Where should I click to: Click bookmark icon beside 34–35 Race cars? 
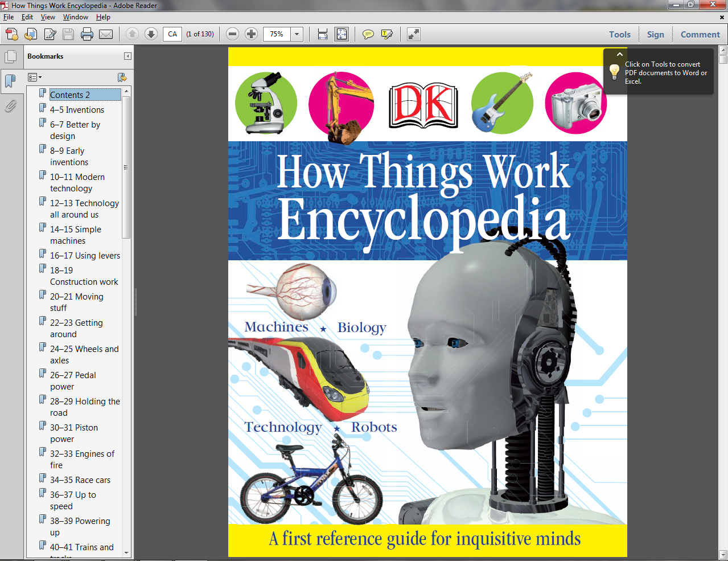[43, 478]
